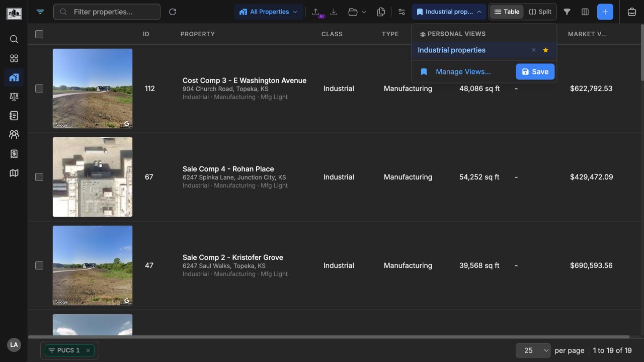Click the download export icon
Image resolution: width=644 pixels, height=362 pixels.
pyautogui.click(x=334, y=12)
